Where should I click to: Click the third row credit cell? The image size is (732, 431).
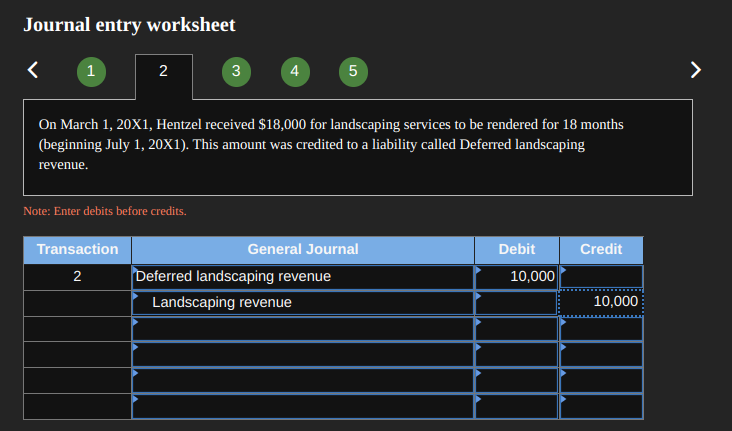(601, 329)
